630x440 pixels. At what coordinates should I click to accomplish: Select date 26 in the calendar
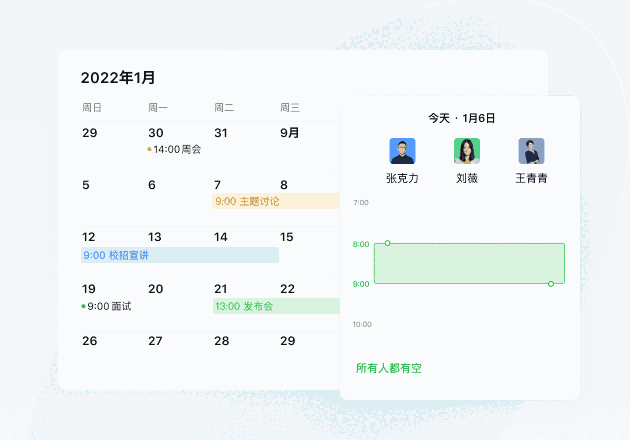tap(90, 341)
